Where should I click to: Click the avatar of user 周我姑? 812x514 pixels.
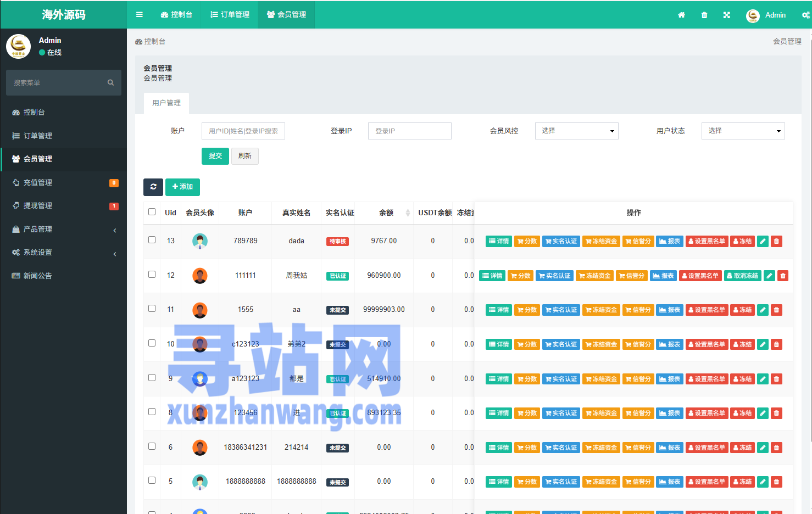[200, 276]
